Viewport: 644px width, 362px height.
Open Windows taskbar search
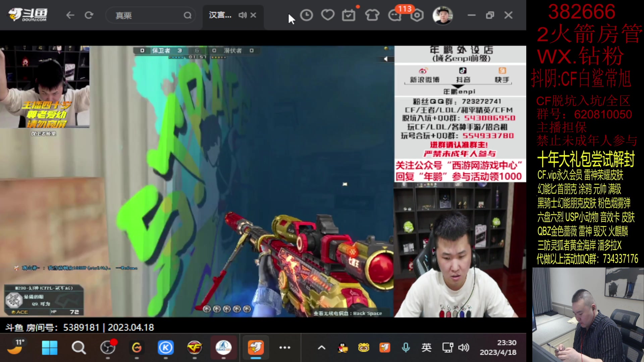click(x=79, y=348)
